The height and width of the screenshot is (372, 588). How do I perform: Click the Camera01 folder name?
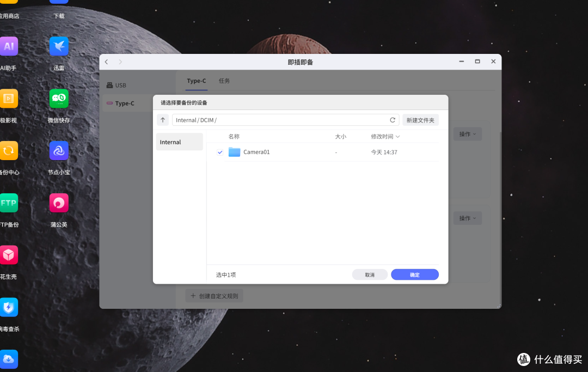click(x=256, y=152)
